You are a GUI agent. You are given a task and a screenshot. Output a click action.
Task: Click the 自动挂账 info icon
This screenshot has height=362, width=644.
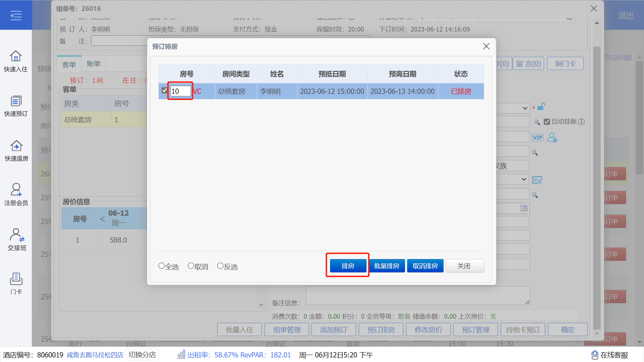point(581,121)
